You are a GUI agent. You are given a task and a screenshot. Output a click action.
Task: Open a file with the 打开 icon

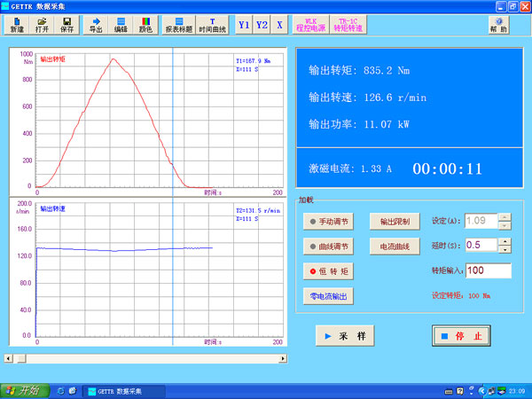pos(42,24)
